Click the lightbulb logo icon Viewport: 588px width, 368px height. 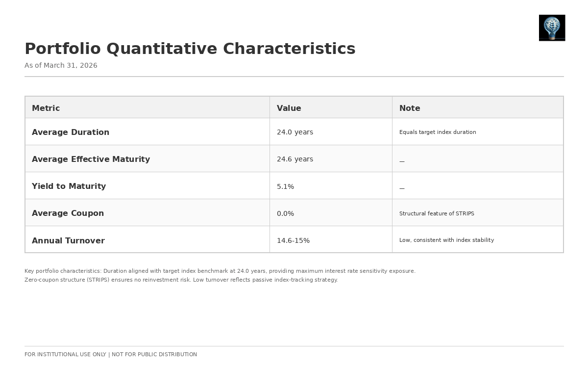click(552, 27)
